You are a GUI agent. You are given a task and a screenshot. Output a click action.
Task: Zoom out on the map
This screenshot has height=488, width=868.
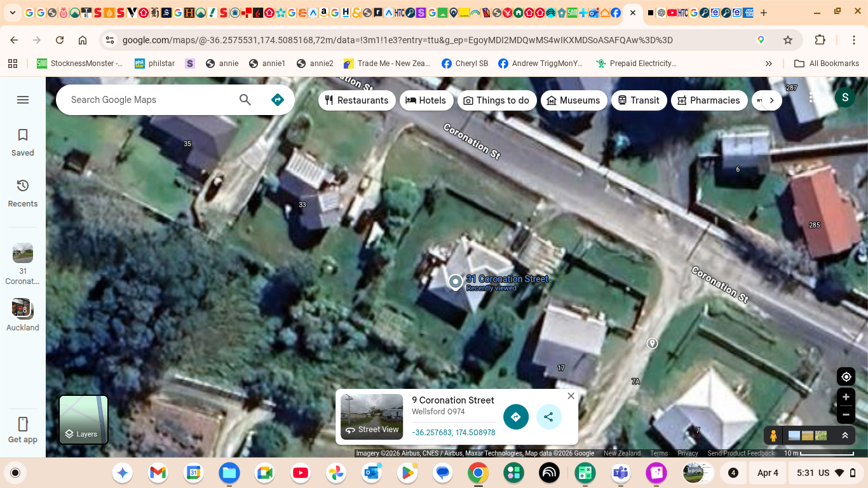[x=846, y=415]
